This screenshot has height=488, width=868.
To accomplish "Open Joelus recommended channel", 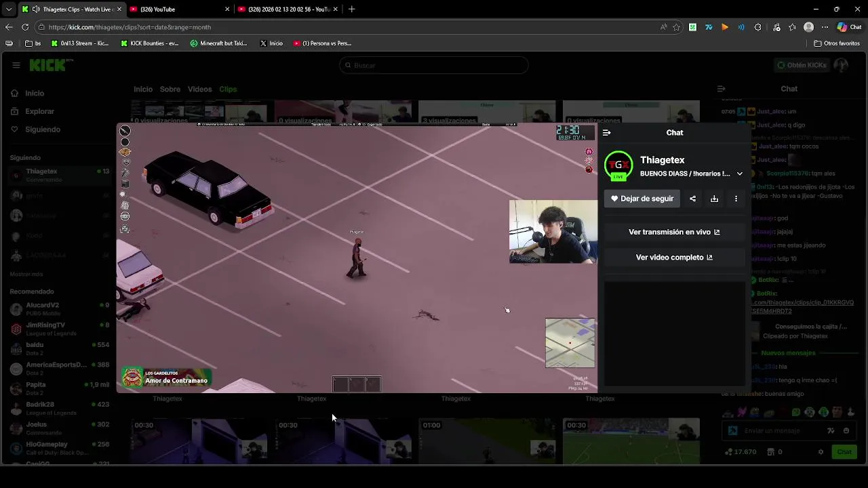I will pyautogui.click(x=59, y=428).
